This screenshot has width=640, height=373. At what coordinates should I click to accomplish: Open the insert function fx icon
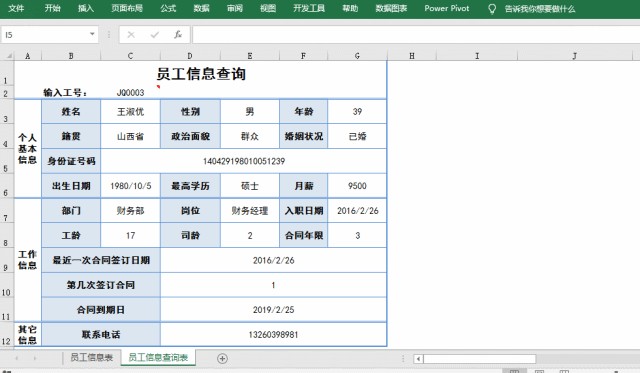click(178, 35)
